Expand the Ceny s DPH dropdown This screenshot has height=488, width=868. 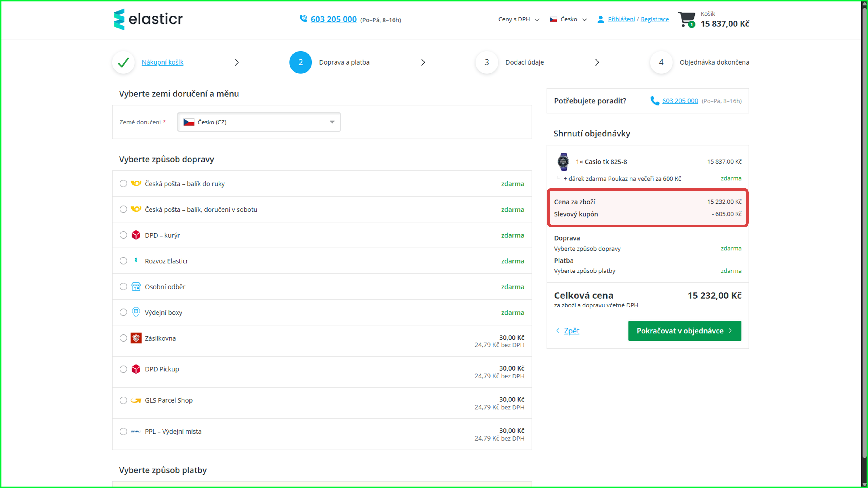tap(519, 19)
